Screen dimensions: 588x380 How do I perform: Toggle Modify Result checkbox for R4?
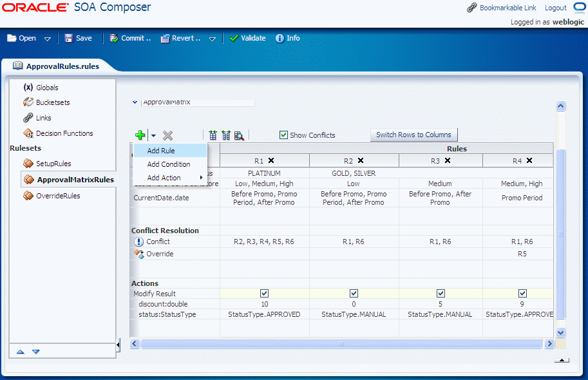[x=522, y=293]
